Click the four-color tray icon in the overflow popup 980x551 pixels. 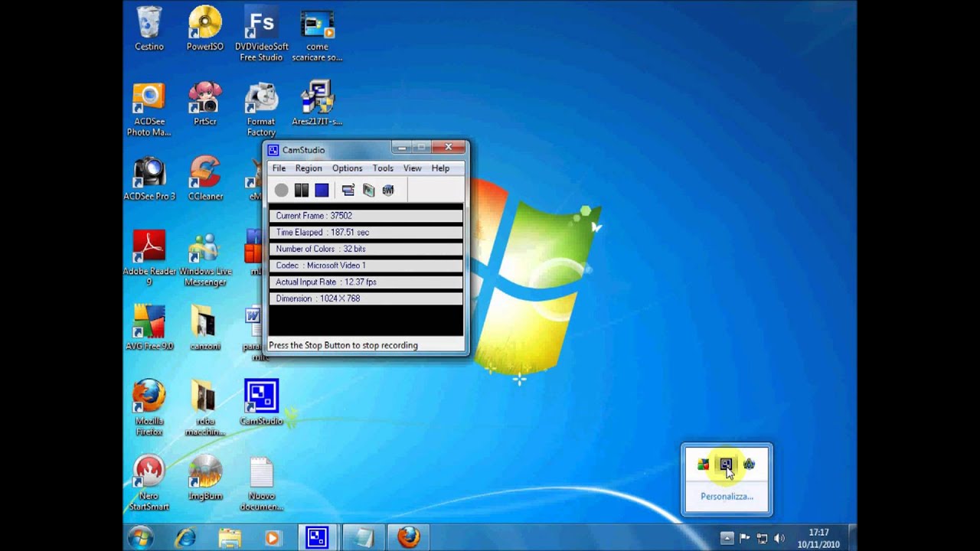pyautogui.click(x=703, y=464)
